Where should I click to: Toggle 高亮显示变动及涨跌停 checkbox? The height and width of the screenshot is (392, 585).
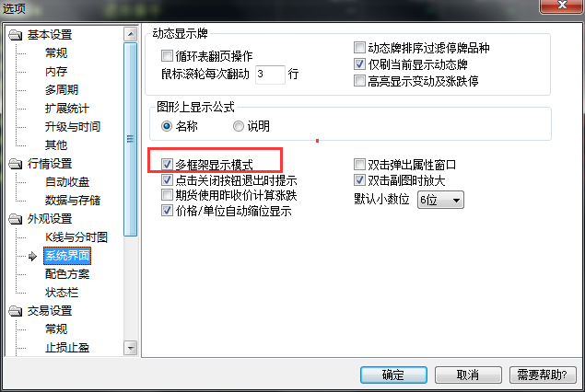point(359,80)
